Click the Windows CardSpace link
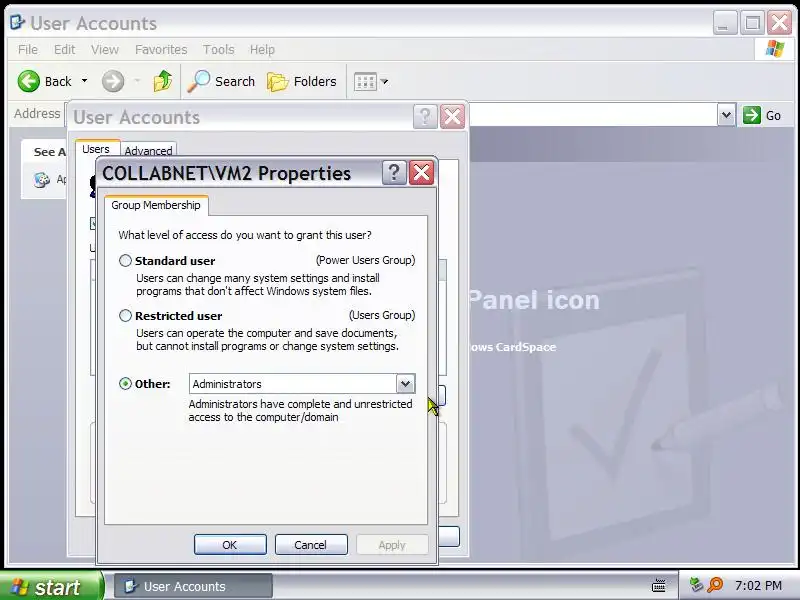The width and height of the screenshot is (800, 600). point(512,347)
